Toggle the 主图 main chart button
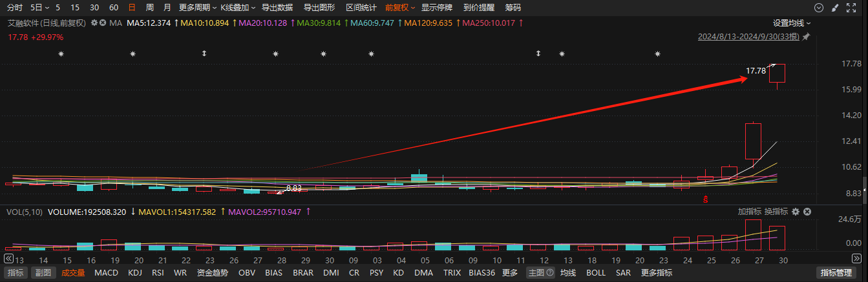Image resolution: width=868 pixels, height=282 pixels. pos(536,273)
